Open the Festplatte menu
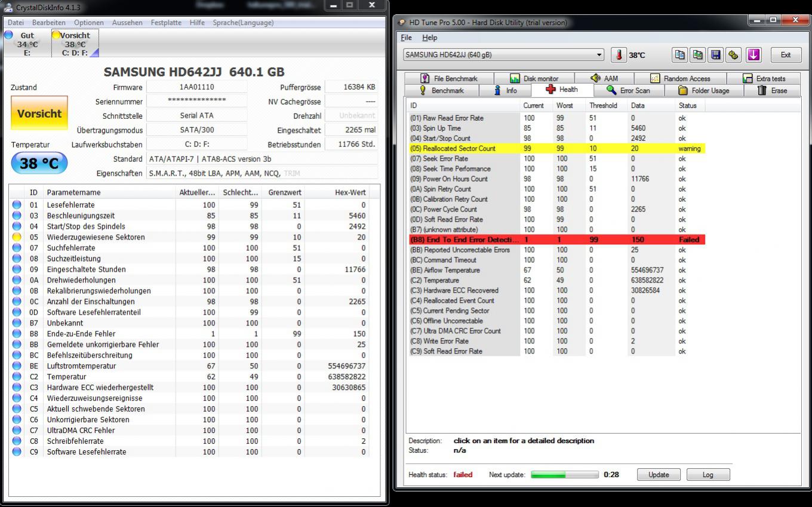The width and height of the screenshot is (812, 507). pos(166,23)
